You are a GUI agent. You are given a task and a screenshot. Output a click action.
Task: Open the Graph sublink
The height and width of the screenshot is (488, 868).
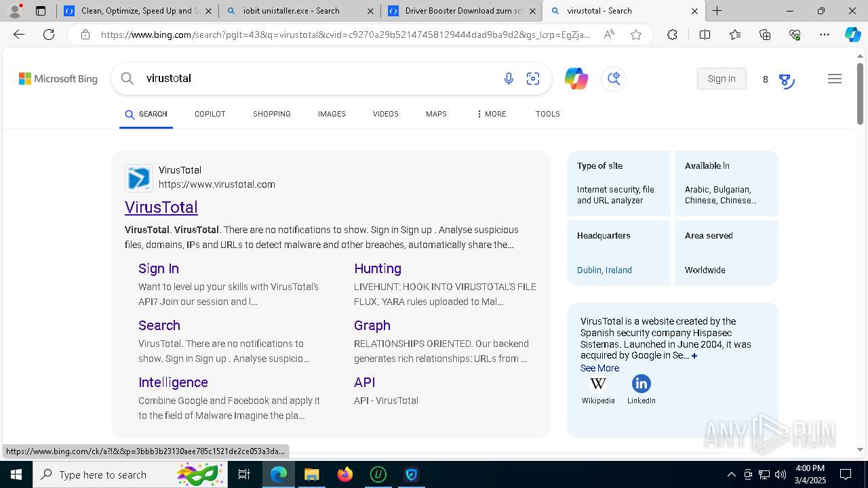click(372, 325)
